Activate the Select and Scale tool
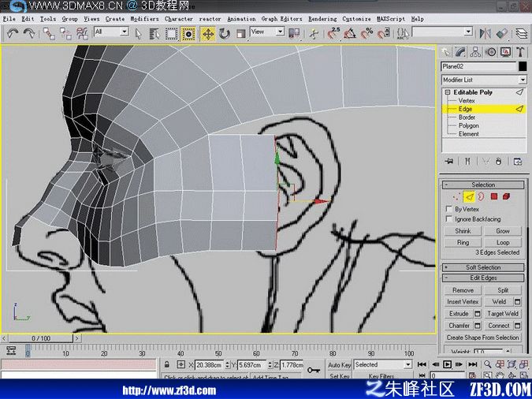This screenshot has height=399, width=532. point(240,34)
